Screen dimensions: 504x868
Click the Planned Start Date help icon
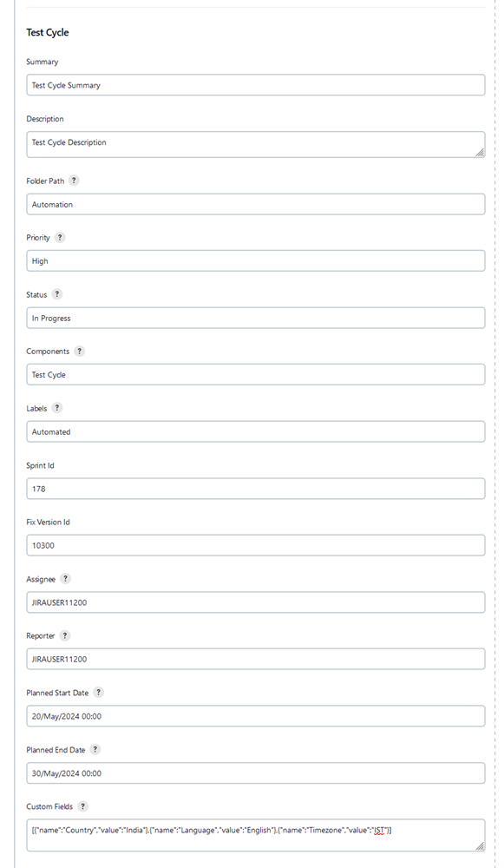pos(100,693)
